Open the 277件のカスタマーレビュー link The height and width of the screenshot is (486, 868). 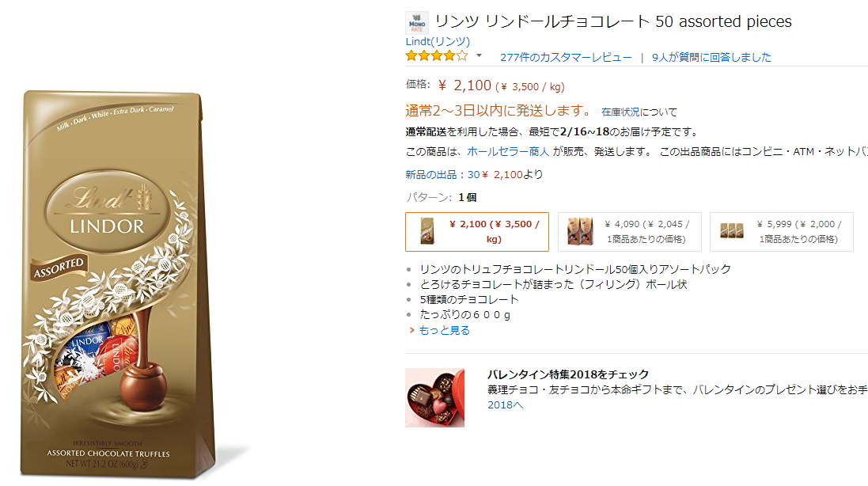(566, 57)
